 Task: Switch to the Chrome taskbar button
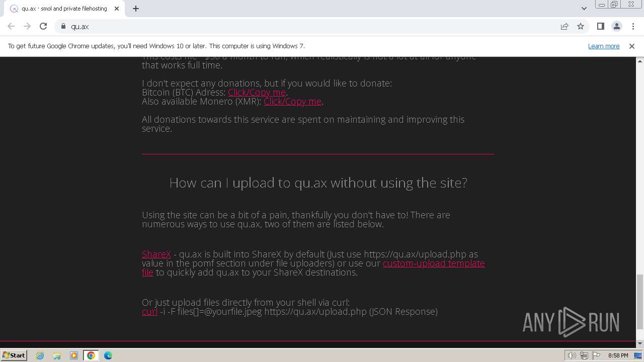(x=91, y=355)
